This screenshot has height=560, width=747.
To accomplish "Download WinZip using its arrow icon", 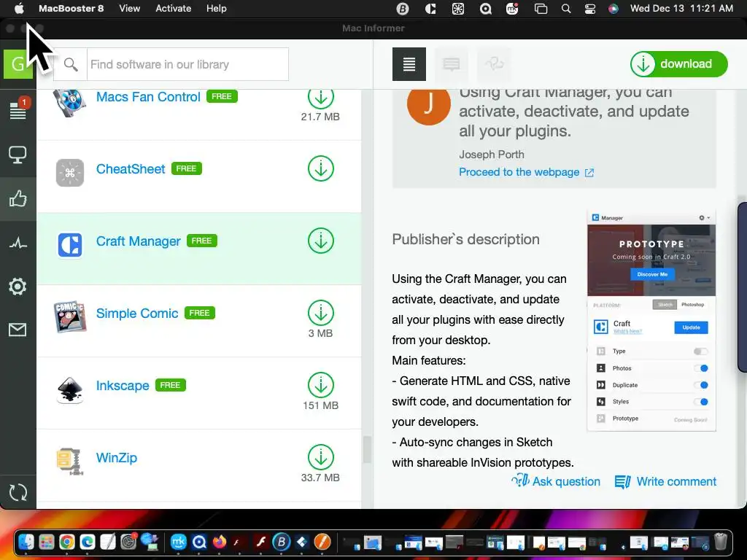I will pyautogui.click(x=321, y=457).
